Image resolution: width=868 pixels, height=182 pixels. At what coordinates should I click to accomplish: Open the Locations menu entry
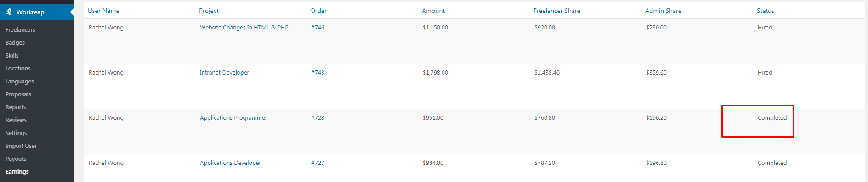point(18,68)
